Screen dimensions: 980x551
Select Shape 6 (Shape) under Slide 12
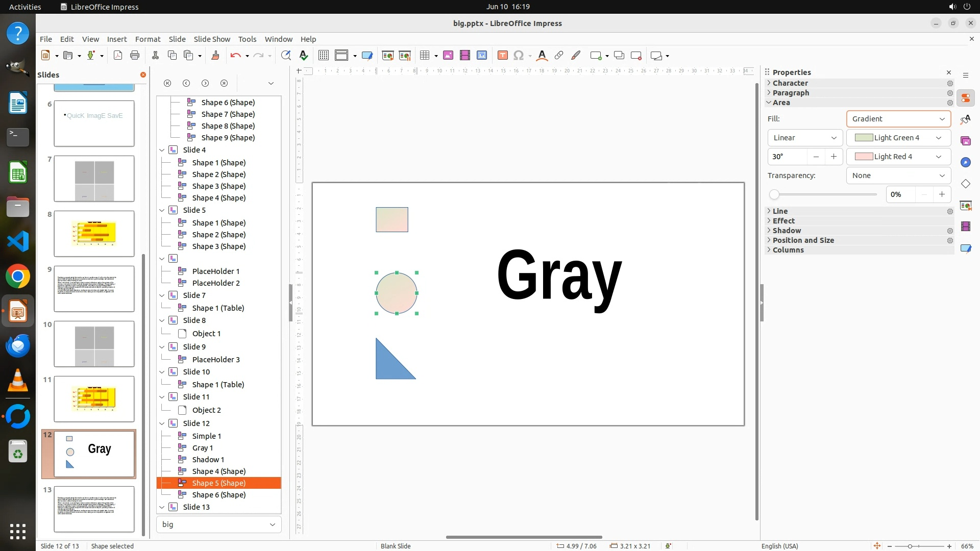pyautogui.click(x=218, y=495)
